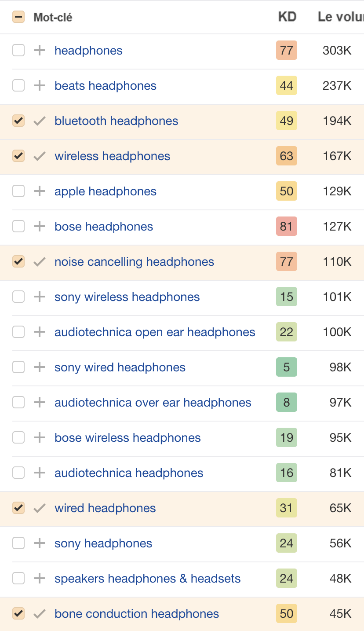Click the plus icon next to bose headphones

[x=39, y=226]
